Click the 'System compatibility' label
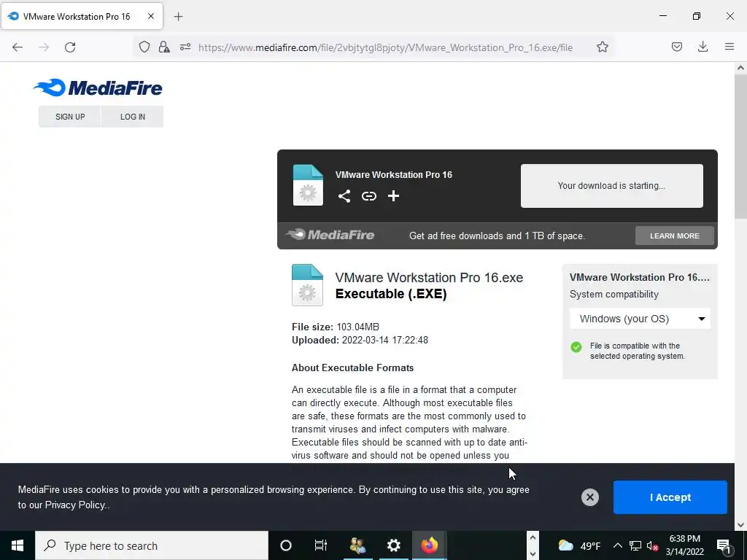 point(614,295)
